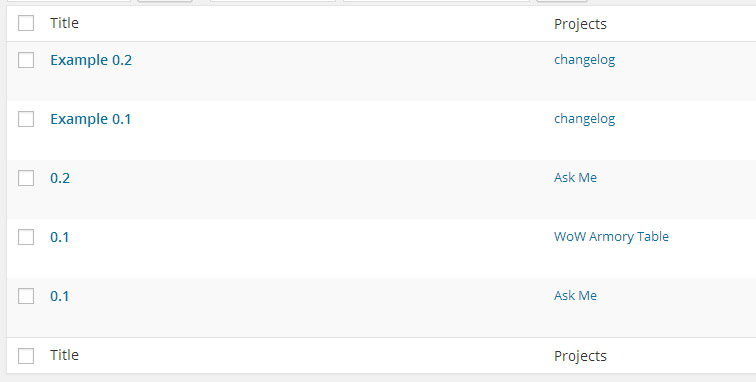Tick the select-all checkbox in the table header

click(x=26, y=23)
